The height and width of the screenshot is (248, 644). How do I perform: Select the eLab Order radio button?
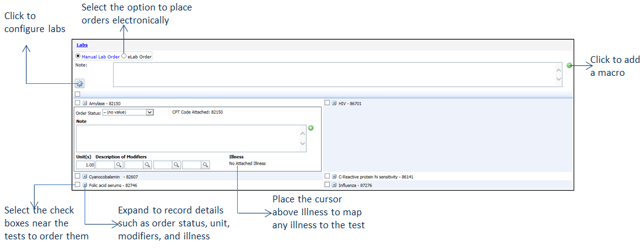tap(124, 56)
